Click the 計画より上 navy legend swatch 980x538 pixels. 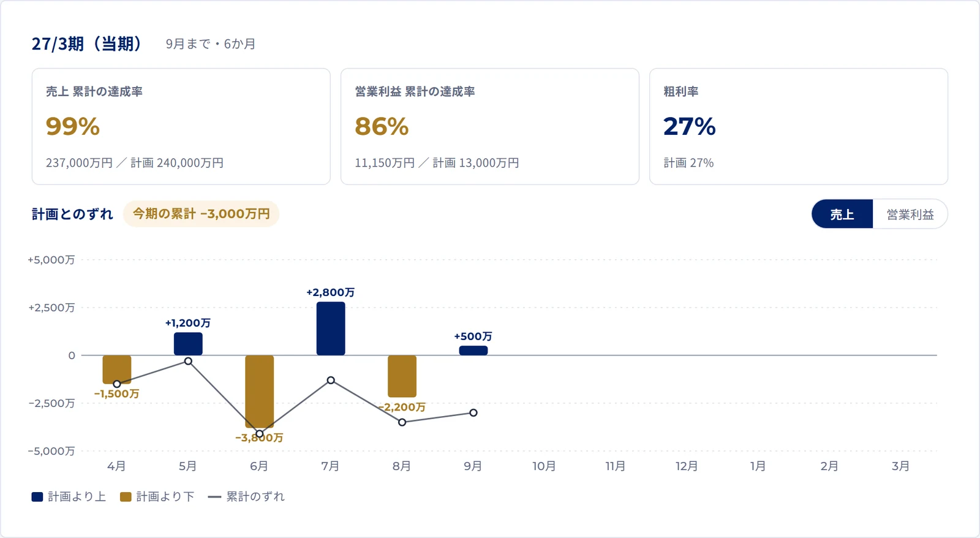(x=37, y=497)
